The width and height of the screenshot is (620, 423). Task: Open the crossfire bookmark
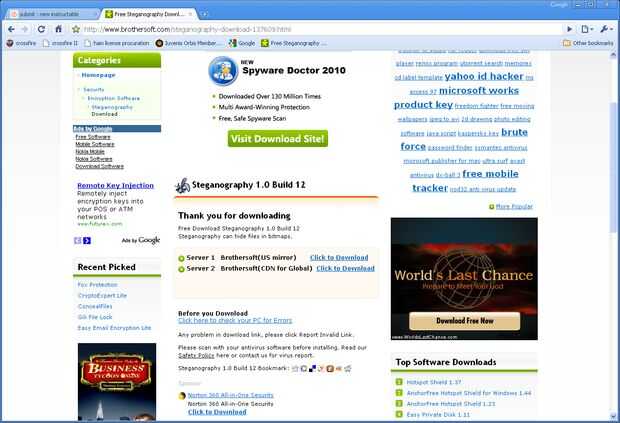[21, 43]
